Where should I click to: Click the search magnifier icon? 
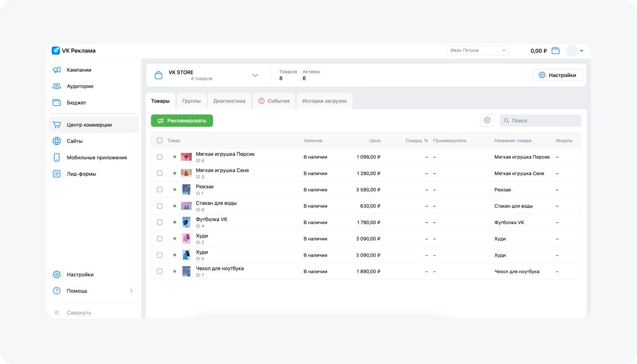[x=507, y=121]
